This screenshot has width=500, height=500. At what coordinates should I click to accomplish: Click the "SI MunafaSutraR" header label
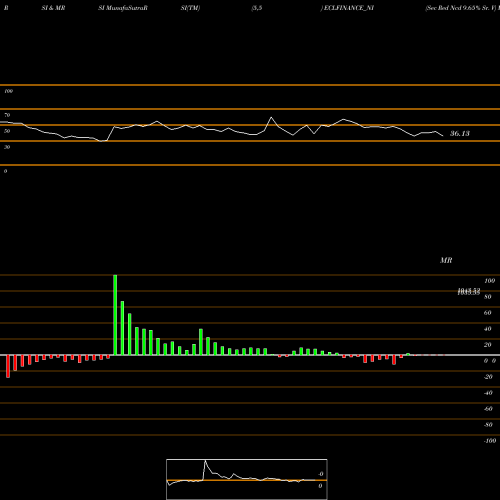click(x=123, y=8)
